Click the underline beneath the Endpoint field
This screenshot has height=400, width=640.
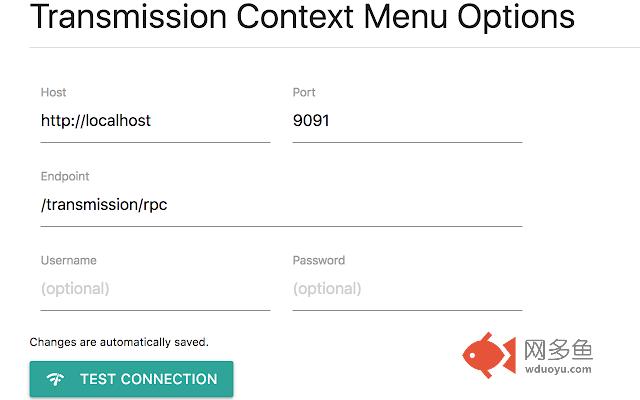(281, 226)
